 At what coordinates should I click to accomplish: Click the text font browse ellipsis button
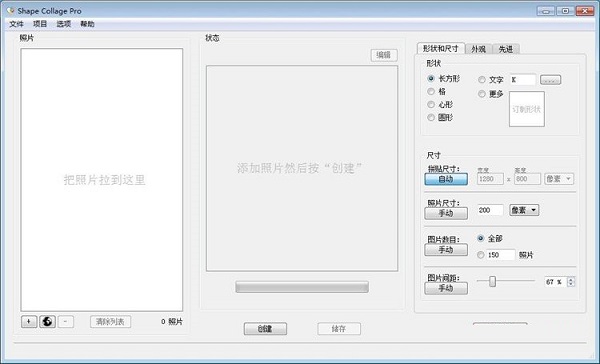click(x=550, y=80)
